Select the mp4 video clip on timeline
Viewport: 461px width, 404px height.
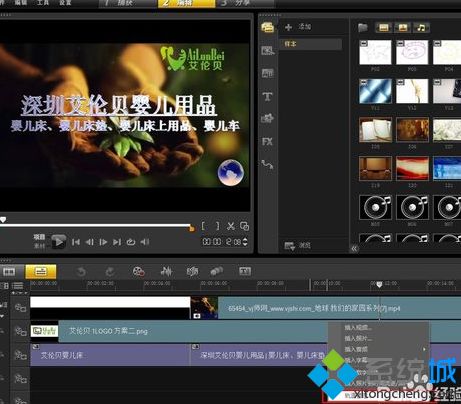coord(326,308)
